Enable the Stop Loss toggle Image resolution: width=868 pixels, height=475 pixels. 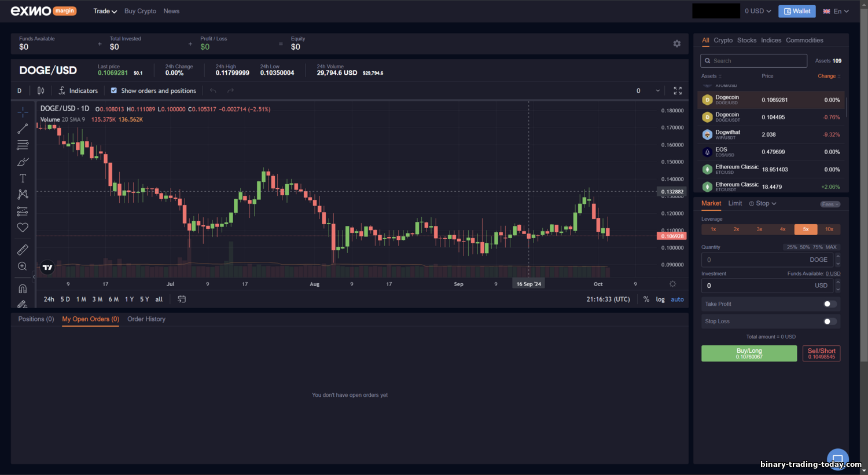[830, 321]
